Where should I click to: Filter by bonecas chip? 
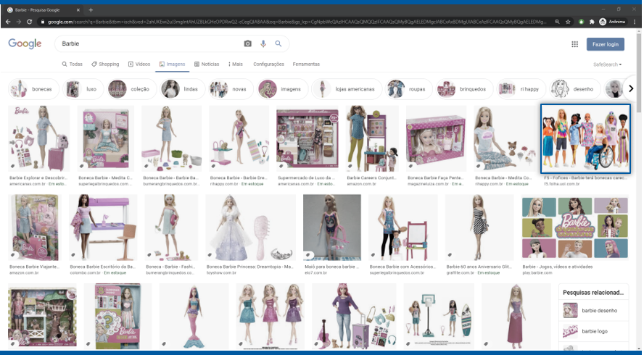pyautogui.click(x=33, y=89)
